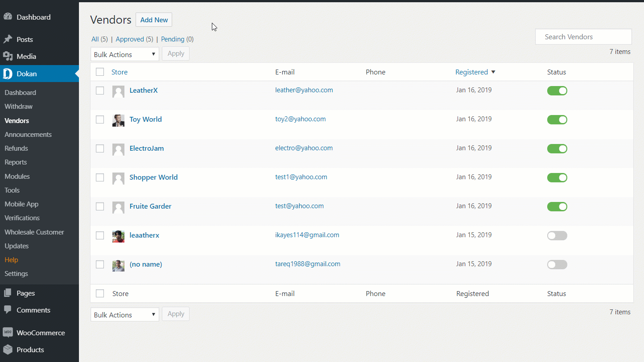Filter vendors by Approved link
This screenshot has height=362, width=644.
[x=130, y=39]
